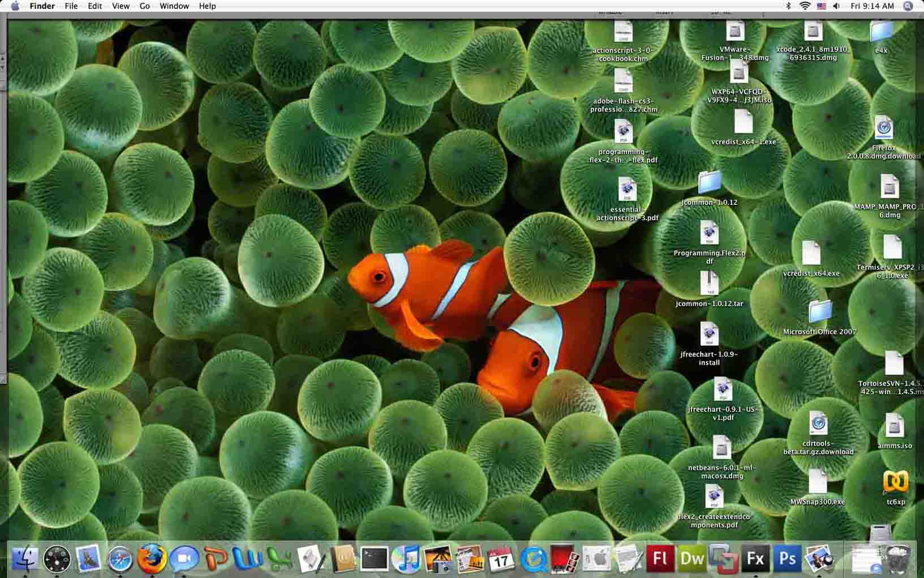This screenshot has width=924, height=578.
Task: Launch Adobe Photoshop from the Dock
Action: pyautogui.click(x=787, y=559)
